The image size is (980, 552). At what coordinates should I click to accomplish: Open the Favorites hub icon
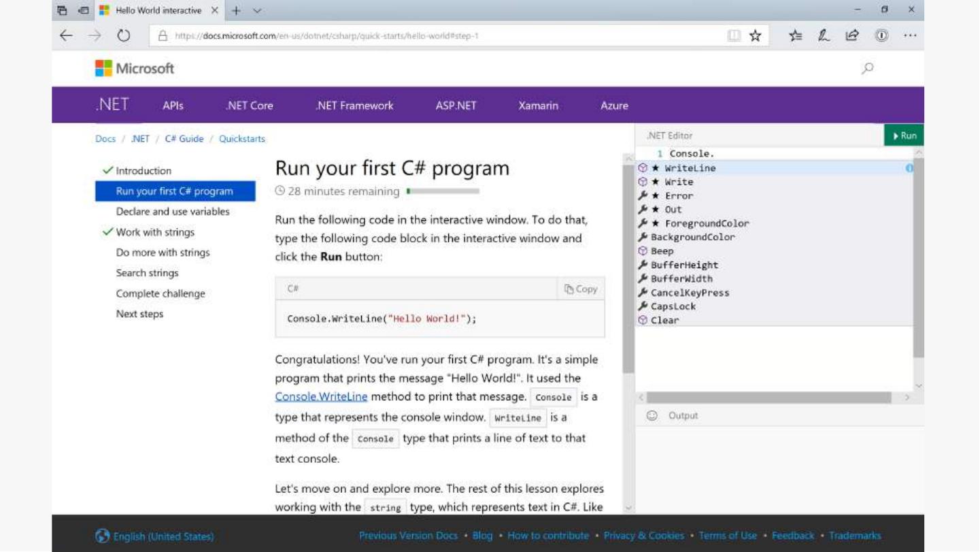click(796, 36)
